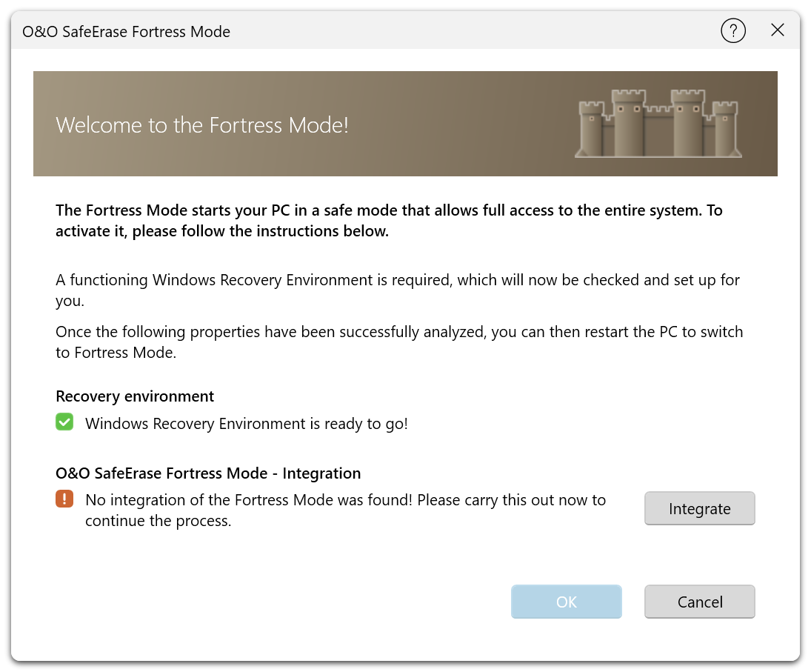The width and height of the screenshot is (811, 672).
Task: Click the 'Fortress Mode - Integration' section heading
Action: click(x=208, y=473)
